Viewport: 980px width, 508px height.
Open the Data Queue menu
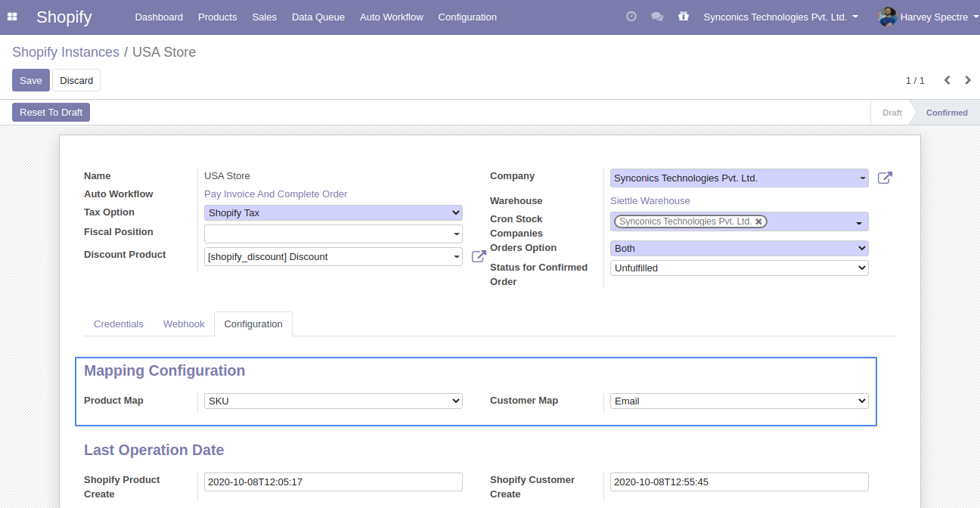(318, 17)
